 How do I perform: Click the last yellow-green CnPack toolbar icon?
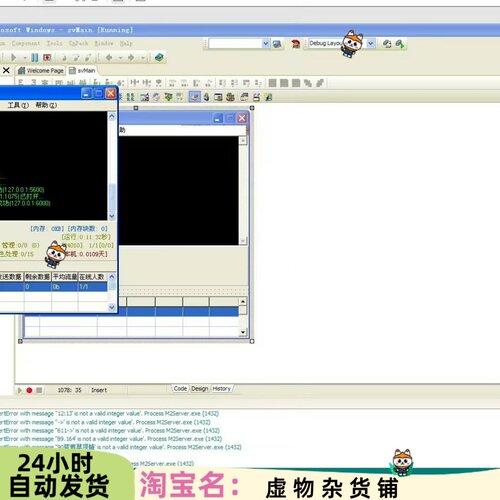[x=268, y=97]
